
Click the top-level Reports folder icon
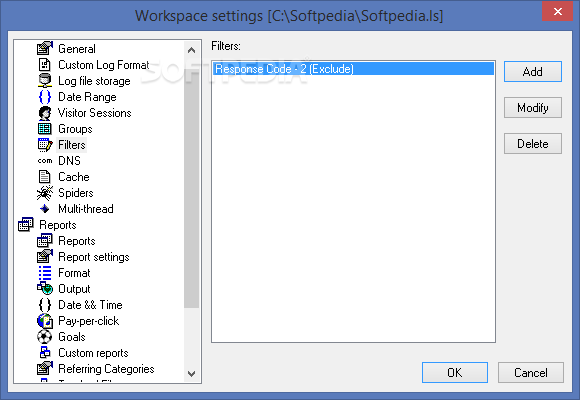pos(26,225)
